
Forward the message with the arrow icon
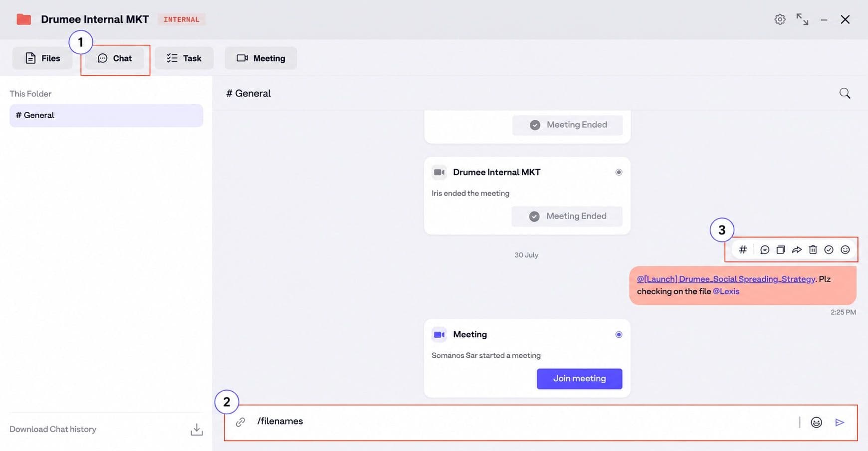pyautogui.click(x=797, y=249)
